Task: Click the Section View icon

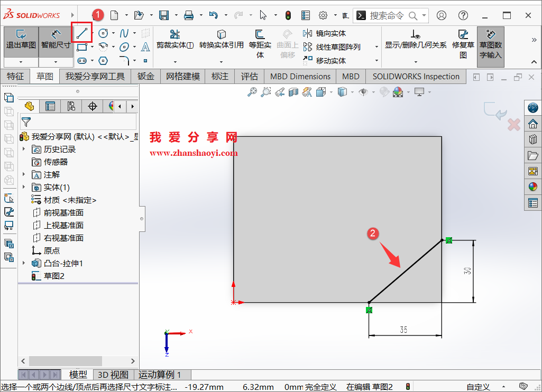Action: [293, 91]
